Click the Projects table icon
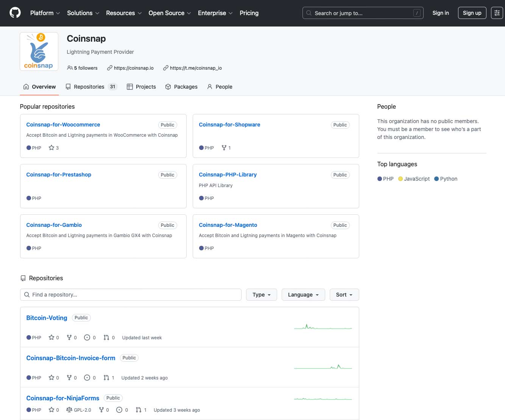This screenshot has height=420, width=505. [130, 87]
